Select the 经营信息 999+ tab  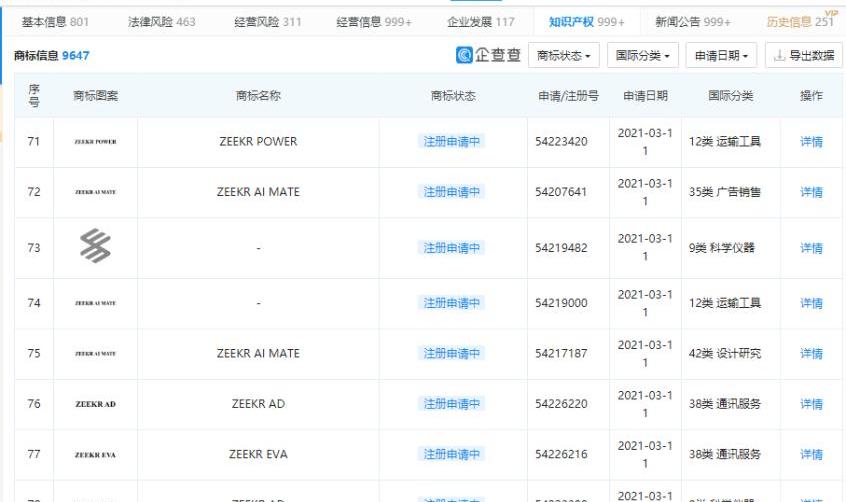click(x=374, y=22)
